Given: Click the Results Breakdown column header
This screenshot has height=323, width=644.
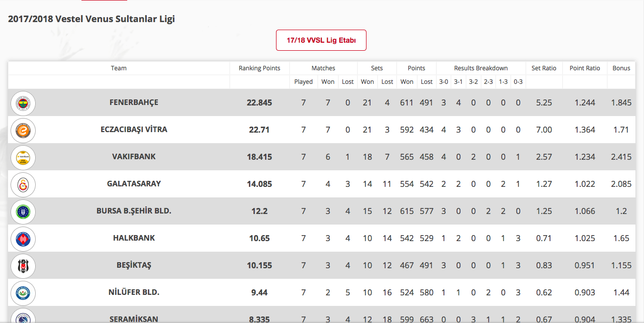Looking at the screenshot, I should coord(481,68).
